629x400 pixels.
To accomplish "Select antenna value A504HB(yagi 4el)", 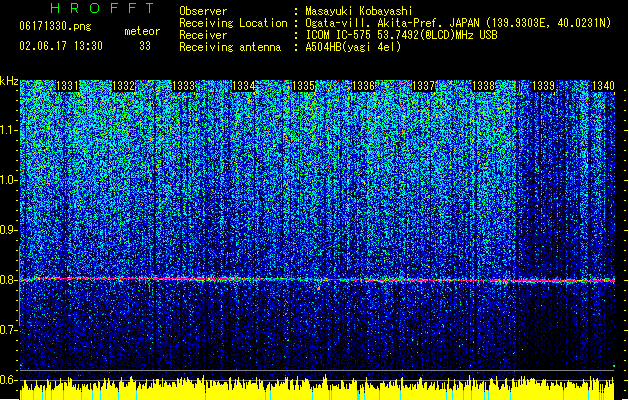I will point(353,47).
